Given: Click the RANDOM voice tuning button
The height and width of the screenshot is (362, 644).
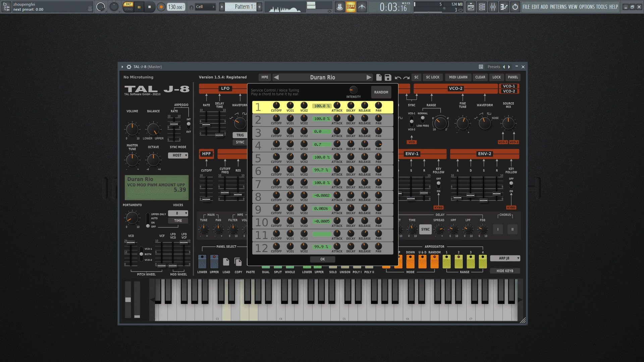Looking at the screenshot, I should [x=381, y=92].
